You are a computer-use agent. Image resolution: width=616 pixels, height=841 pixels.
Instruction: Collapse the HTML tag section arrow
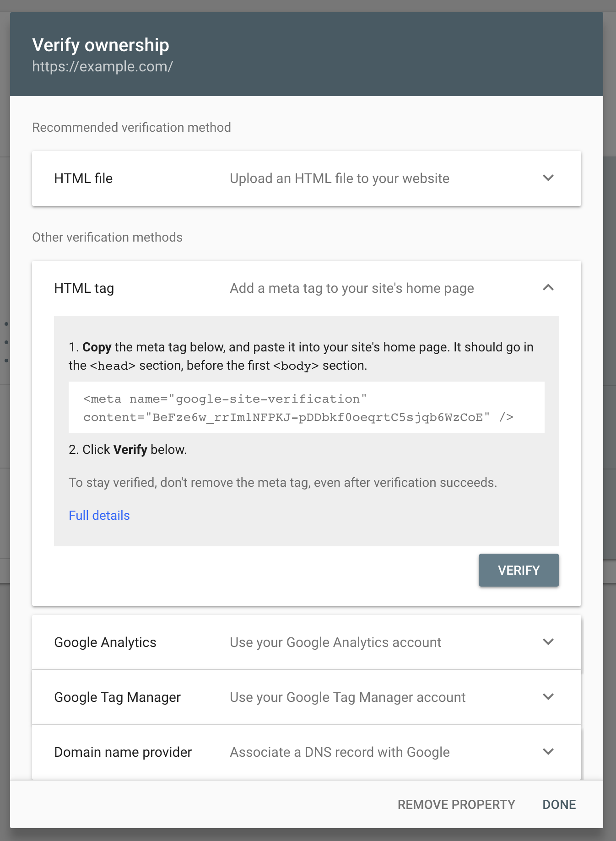[x=548, y=288]
